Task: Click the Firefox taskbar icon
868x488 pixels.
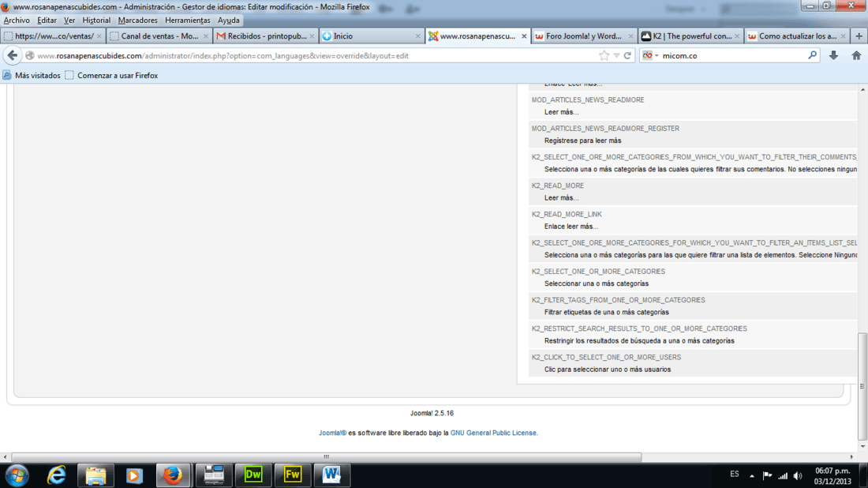Action: tap(173, 475)
